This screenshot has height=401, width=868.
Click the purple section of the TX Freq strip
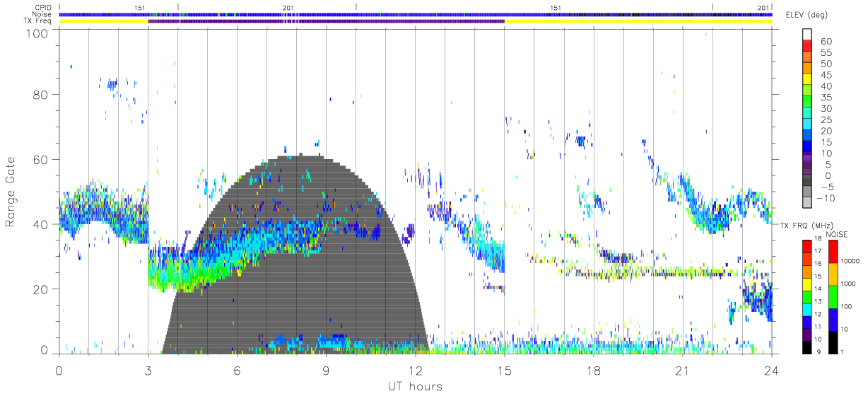[326, 21]
